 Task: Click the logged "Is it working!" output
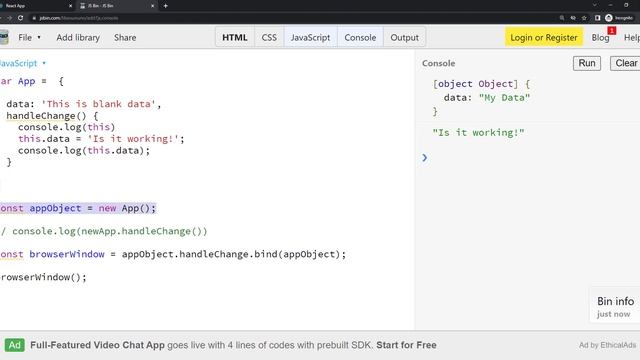pyautogui.click(x=478, y=133)
